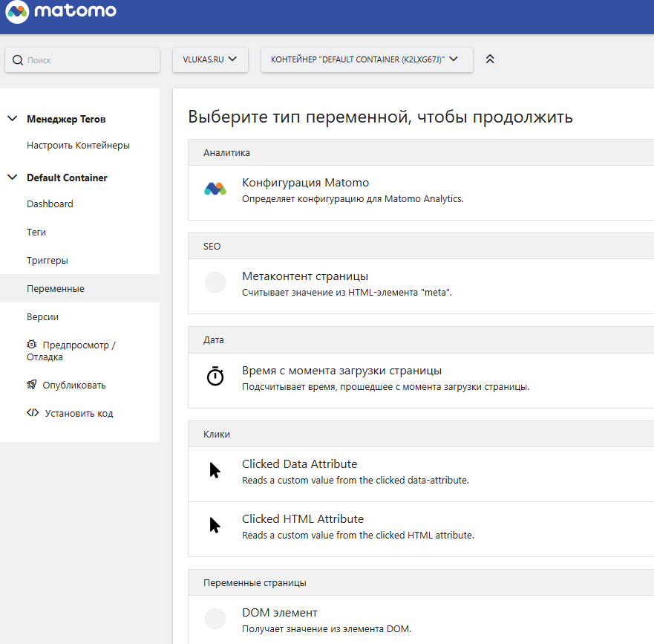This screenshot has width=654, height=644.
Task: Collapse the Менеджер Тегов menu section
Action: 12,119
